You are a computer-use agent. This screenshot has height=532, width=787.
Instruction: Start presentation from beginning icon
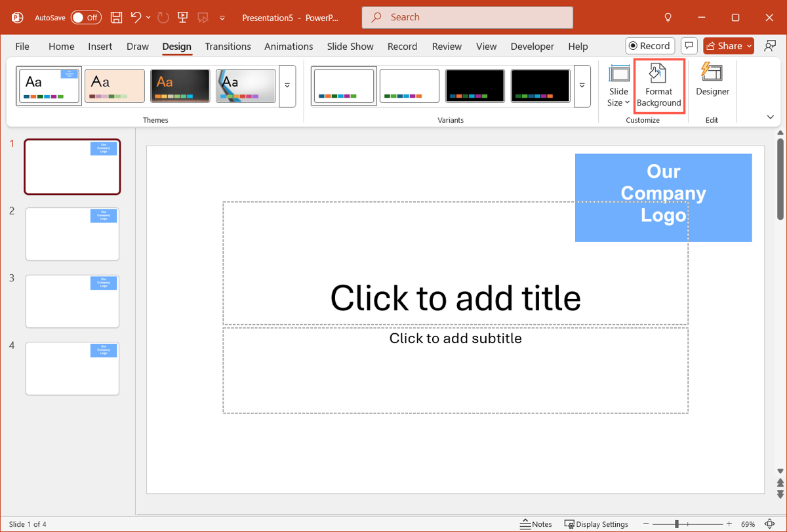tap(182, 18)
